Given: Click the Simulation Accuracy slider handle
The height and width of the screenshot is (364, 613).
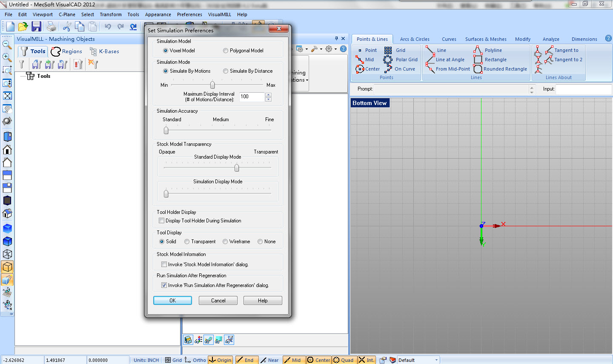Looking at the screenshot, I should (x=166, y=130).
